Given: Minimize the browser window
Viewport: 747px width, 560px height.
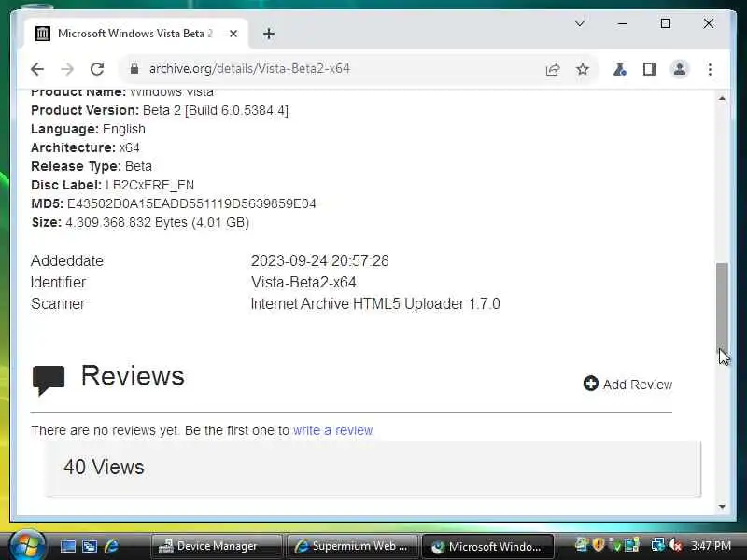Looking at the screenshot, I should (x=622, y=23).
